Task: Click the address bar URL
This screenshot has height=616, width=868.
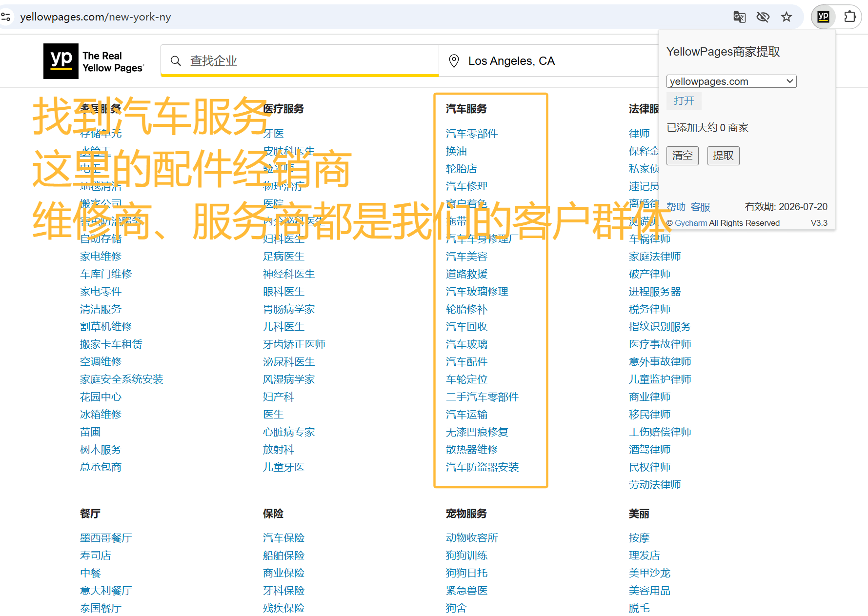Action: 96,17
